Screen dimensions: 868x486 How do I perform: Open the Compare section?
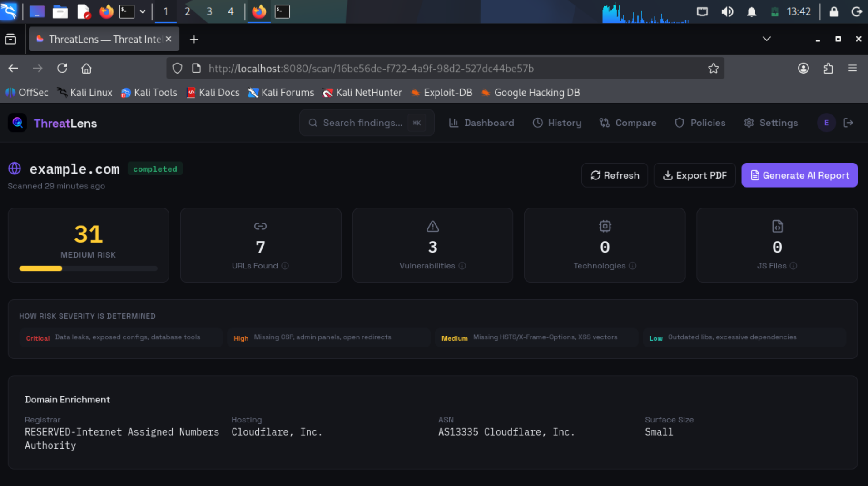[x=628, y=123]
